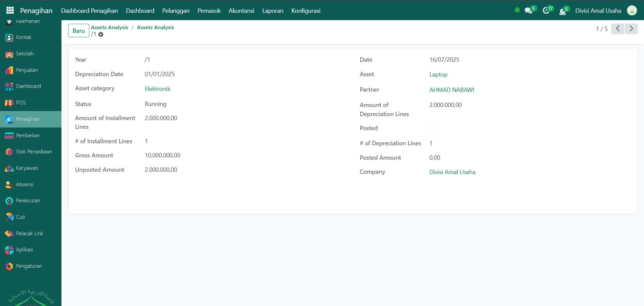Toggle the Posted checkbox
The width and height of the screenshot is (644, 306).
click(x=432, y=128)
